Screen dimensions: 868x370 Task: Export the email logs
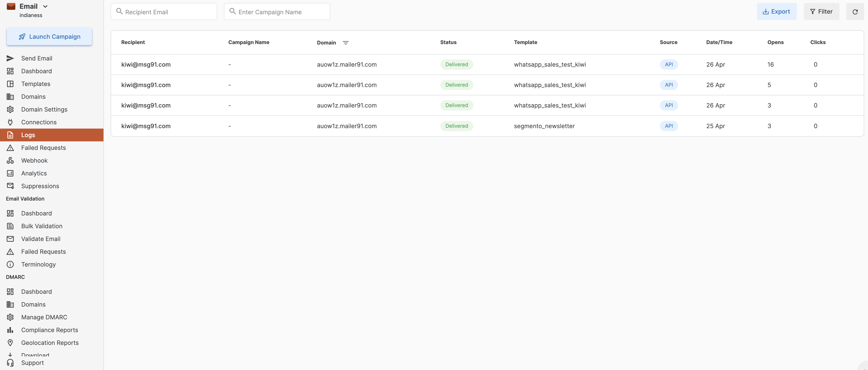pyautogui.click(x=776, y=12)
